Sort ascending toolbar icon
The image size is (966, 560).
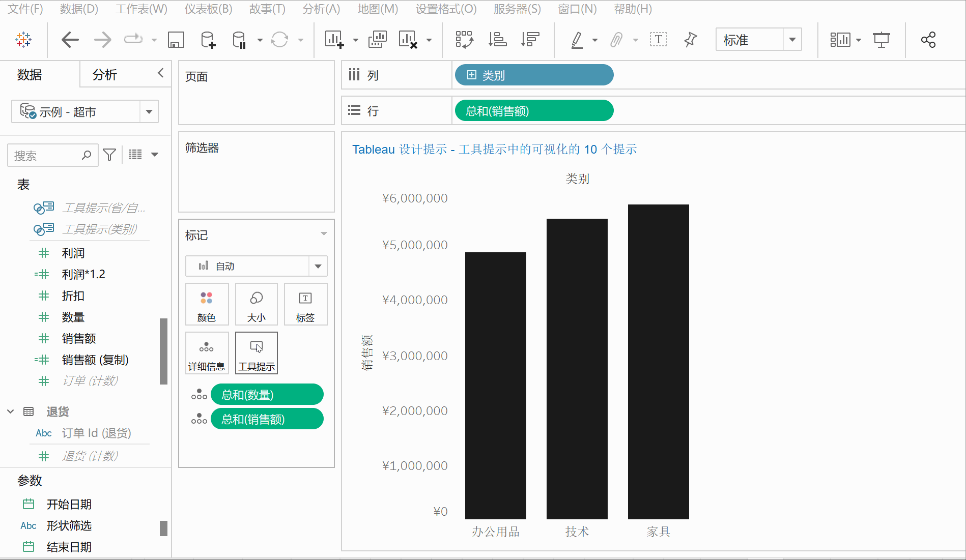coord(497,40)
